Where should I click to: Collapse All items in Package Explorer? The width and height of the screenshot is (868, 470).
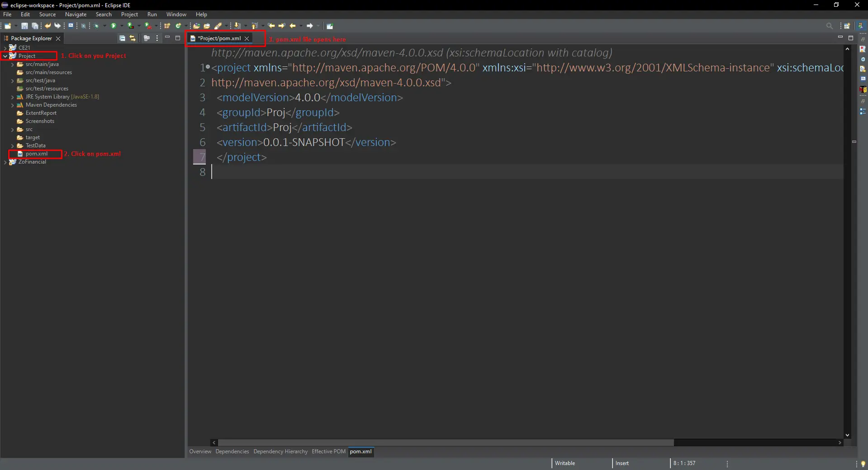pyautogui.click(x=122, y=38)
